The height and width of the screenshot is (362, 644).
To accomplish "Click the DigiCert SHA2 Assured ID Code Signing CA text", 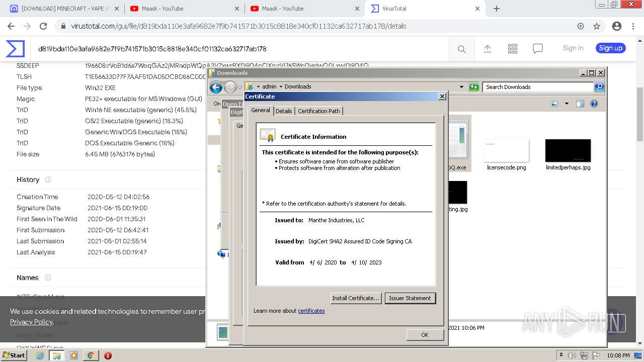I will point(360,241).
